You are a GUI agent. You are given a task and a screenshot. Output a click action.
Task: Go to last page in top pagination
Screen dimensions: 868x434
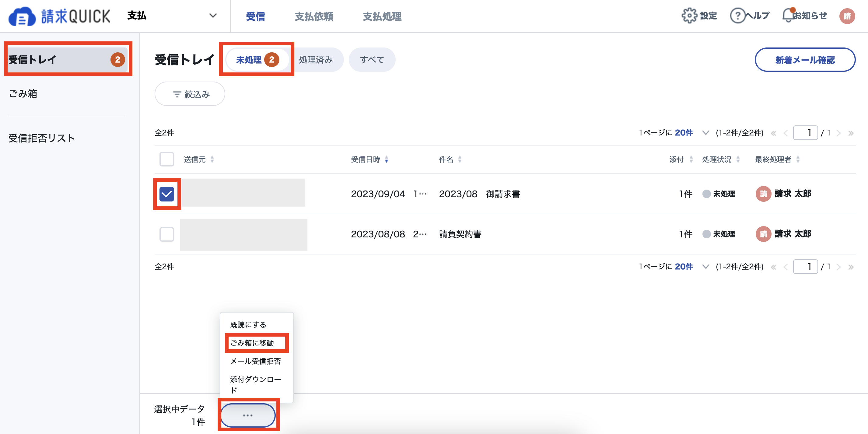pos(851,133)
